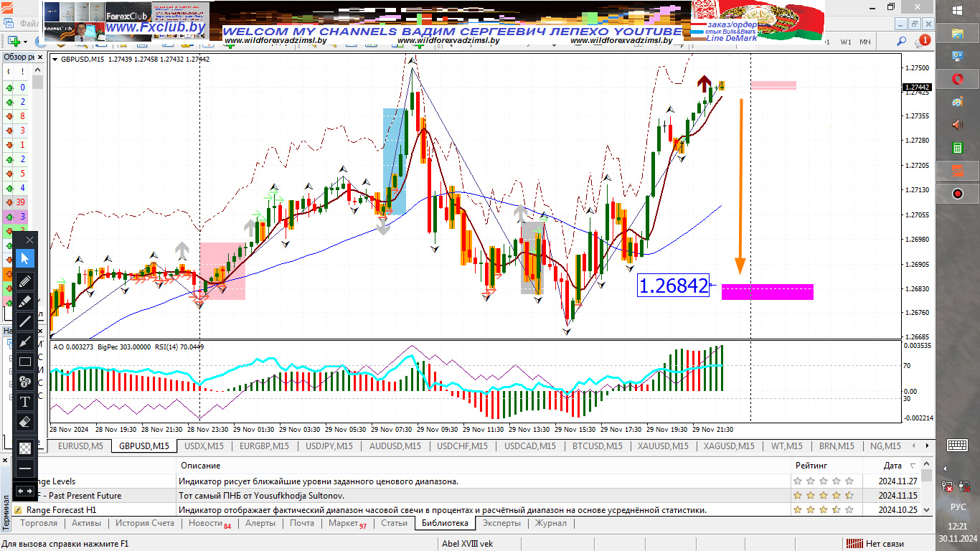
Task: Open the on-screen keyboard tray icon
Action: coord(958,445)
